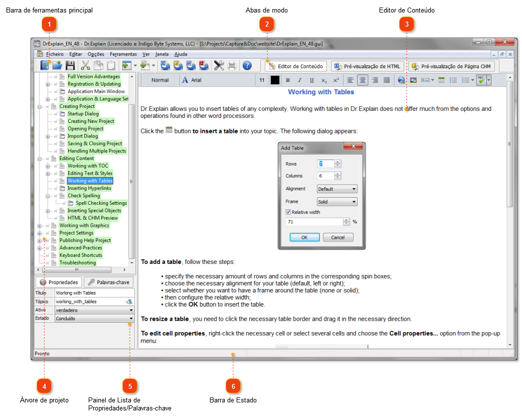Toggle justify alignment
522x420 pixels.
(x=387, y=80)
